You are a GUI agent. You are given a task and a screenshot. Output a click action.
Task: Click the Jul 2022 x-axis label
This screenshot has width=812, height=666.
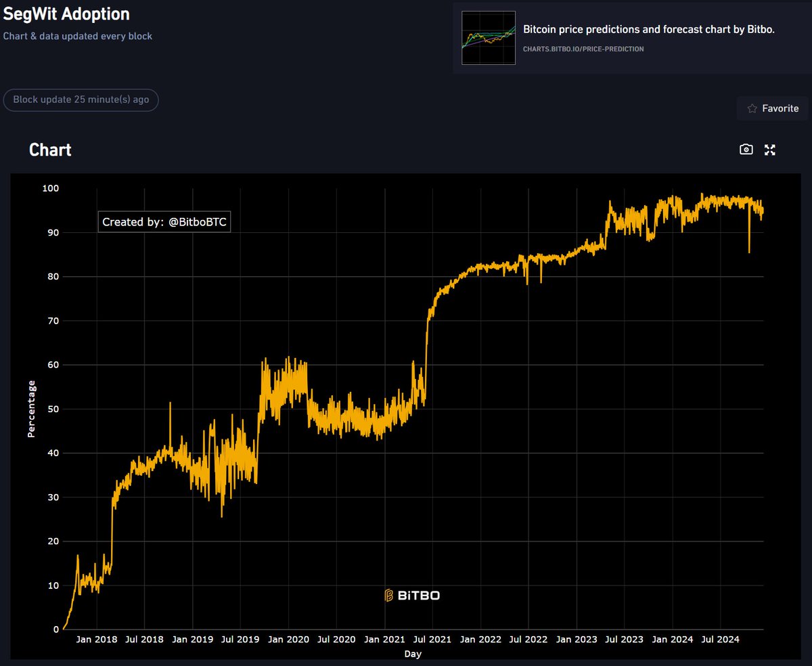click(x=528, y=639)
